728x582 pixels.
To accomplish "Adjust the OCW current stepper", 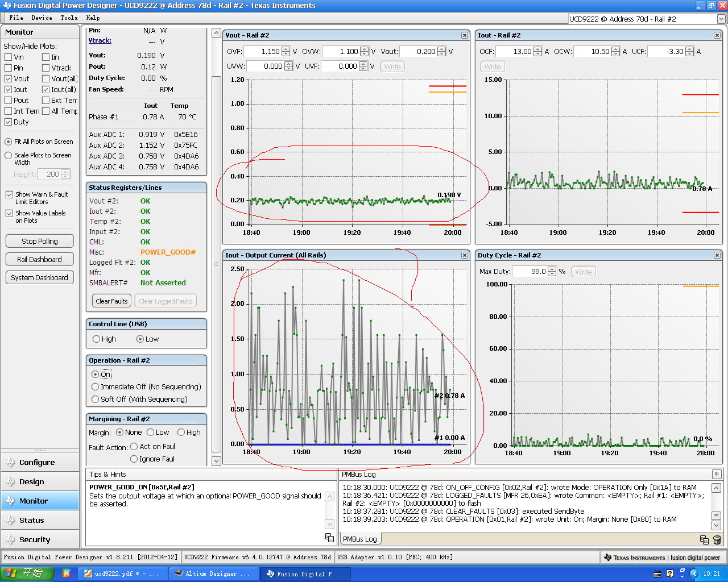I will point(615,51).
